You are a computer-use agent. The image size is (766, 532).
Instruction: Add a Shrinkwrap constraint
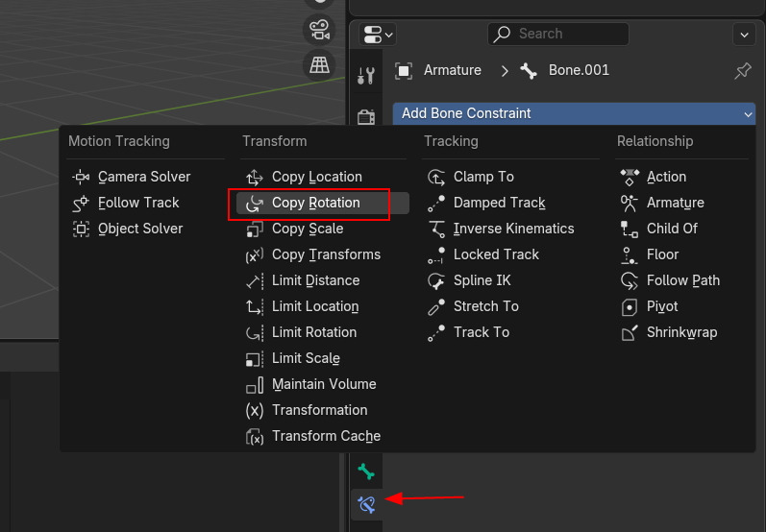(682, 332)
